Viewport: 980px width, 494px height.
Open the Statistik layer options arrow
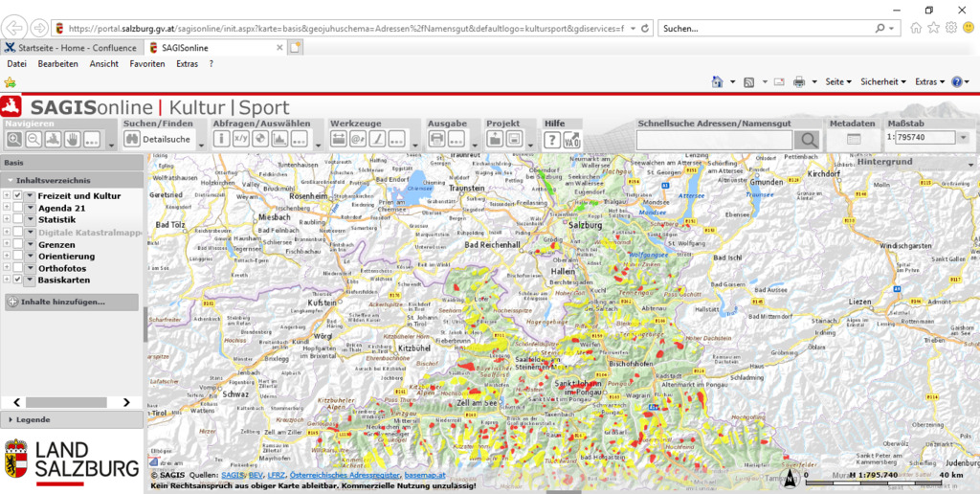click(x=30, y=219)
